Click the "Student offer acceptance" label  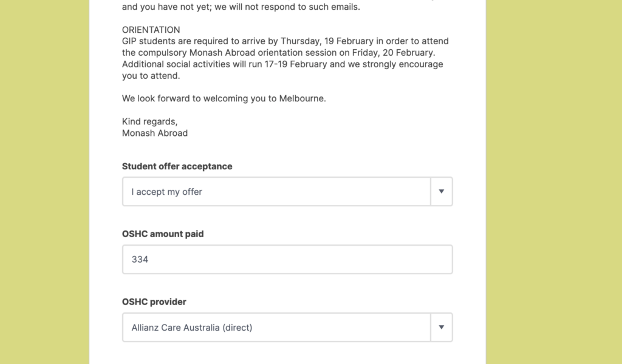[x=177, y=166]
